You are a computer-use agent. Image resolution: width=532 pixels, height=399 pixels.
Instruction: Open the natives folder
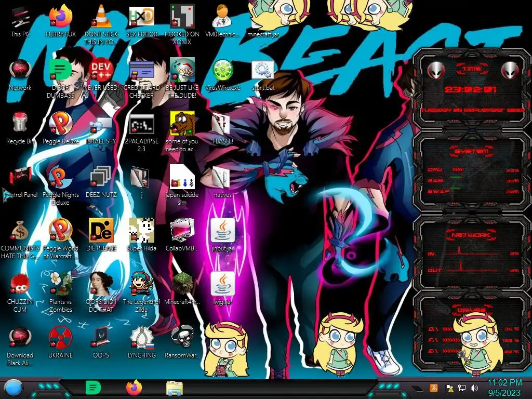(222, 177)
